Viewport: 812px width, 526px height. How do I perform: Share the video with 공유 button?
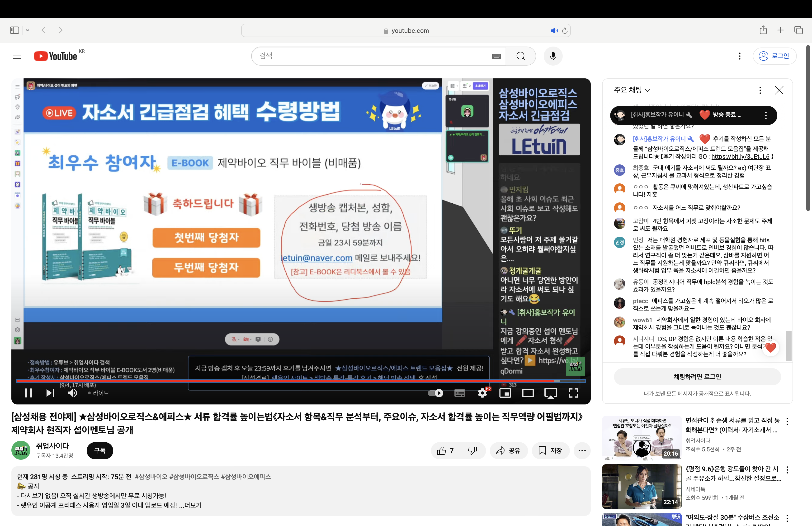pos(508,450)
